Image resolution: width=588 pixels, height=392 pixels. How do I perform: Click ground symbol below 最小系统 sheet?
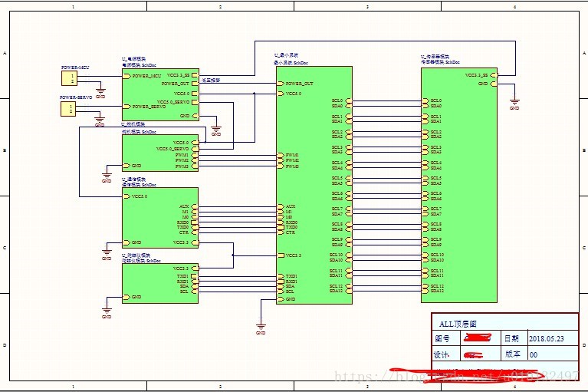tap(261, 329)
